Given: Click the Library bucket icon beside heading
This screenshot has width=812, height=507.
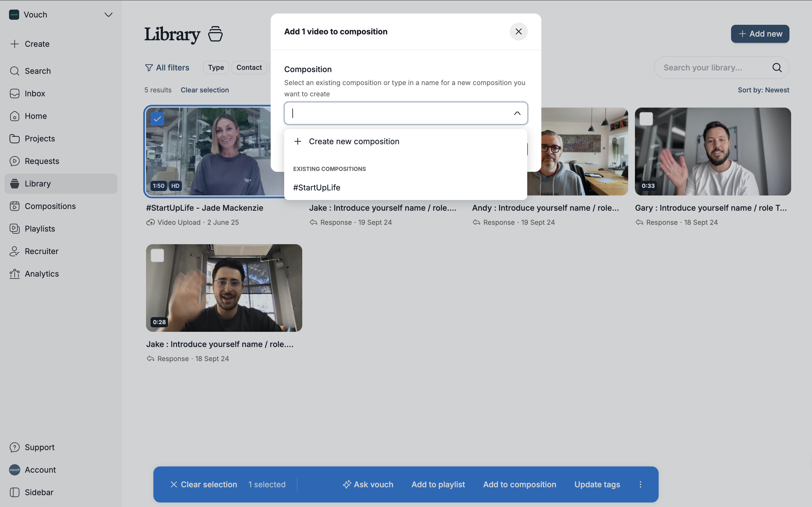Looking at the screenshot, I should (215, 34).
